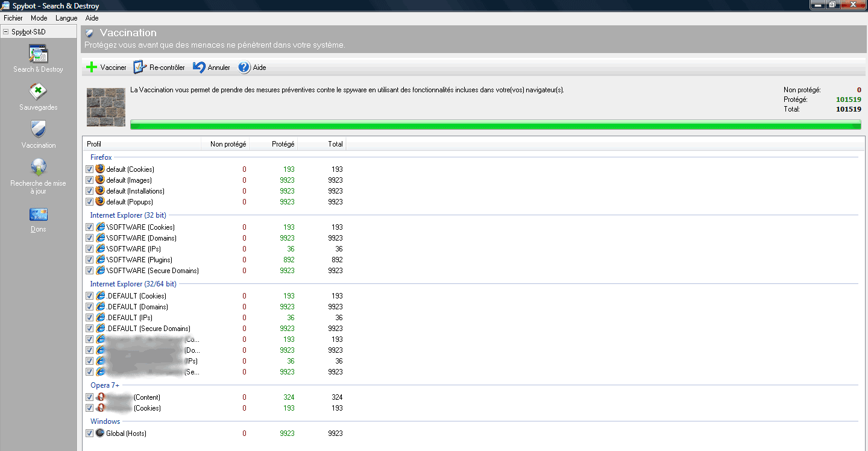Click Opera icon of the (Content) row

pos(100,397)
